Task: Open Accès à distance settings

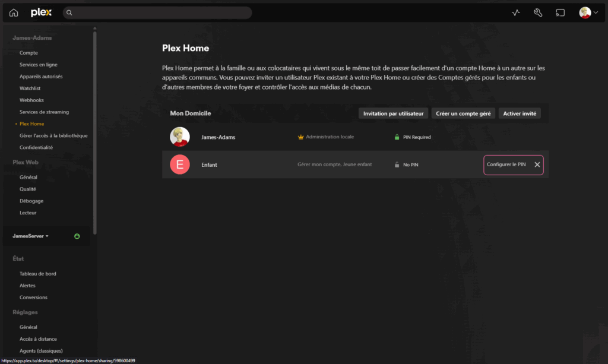Action: point(38,339)
